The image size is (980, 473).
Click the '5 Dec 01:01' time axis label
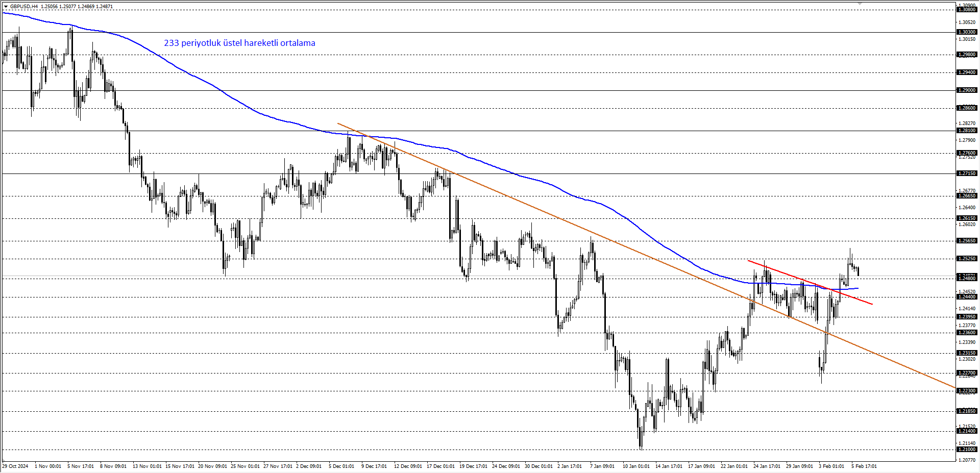point(341,466)
